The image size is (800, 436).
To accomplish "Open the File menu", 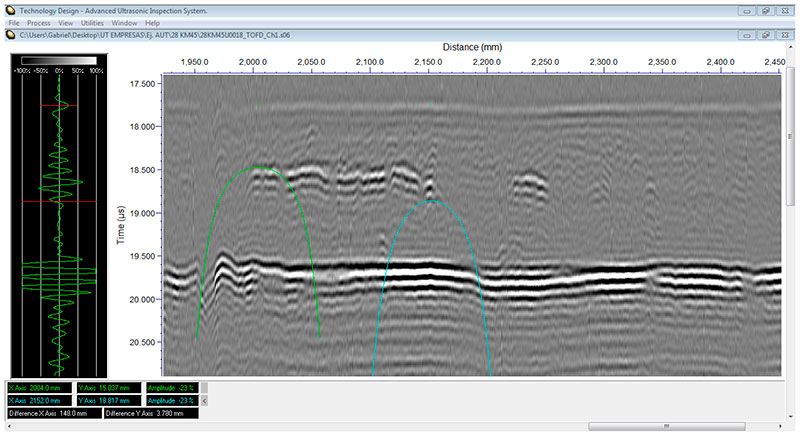I will [15, 21].
